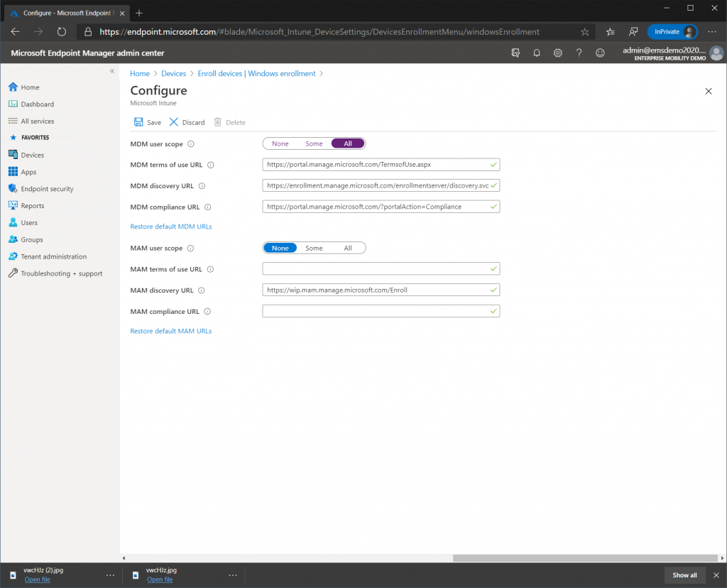Viewport: 727px width, 588px height.
Task: Open a new browser tab
Action: coord(138,13)
